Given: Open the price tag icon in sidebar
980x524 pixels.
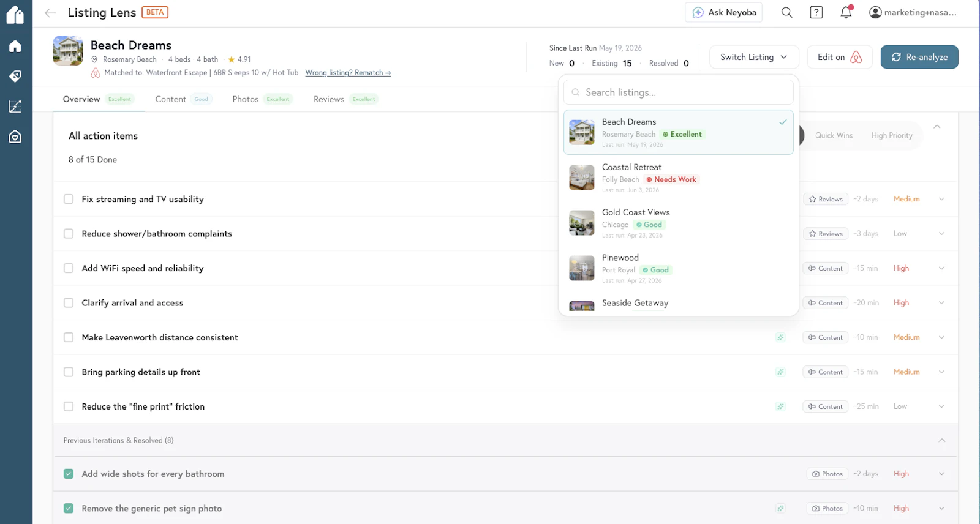Looking at the screenshot, I should point(15,77).
